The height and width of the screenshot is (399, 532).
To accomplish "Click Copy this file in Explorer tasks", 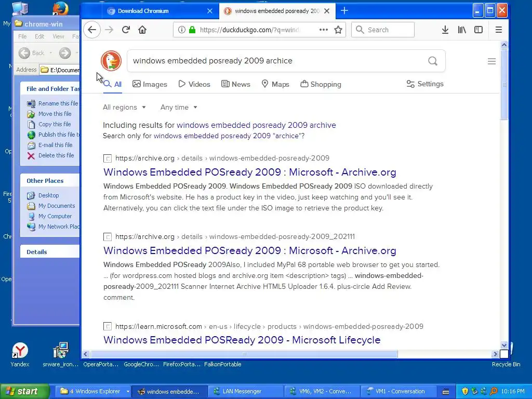I will [49, 124].
